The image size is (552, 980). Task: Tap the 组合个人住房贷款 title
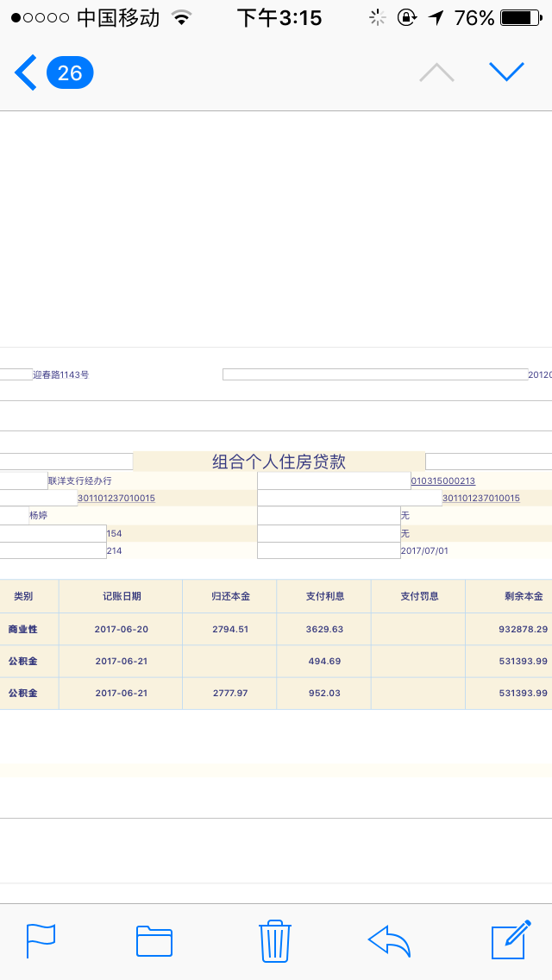click(x=279, y=462)
